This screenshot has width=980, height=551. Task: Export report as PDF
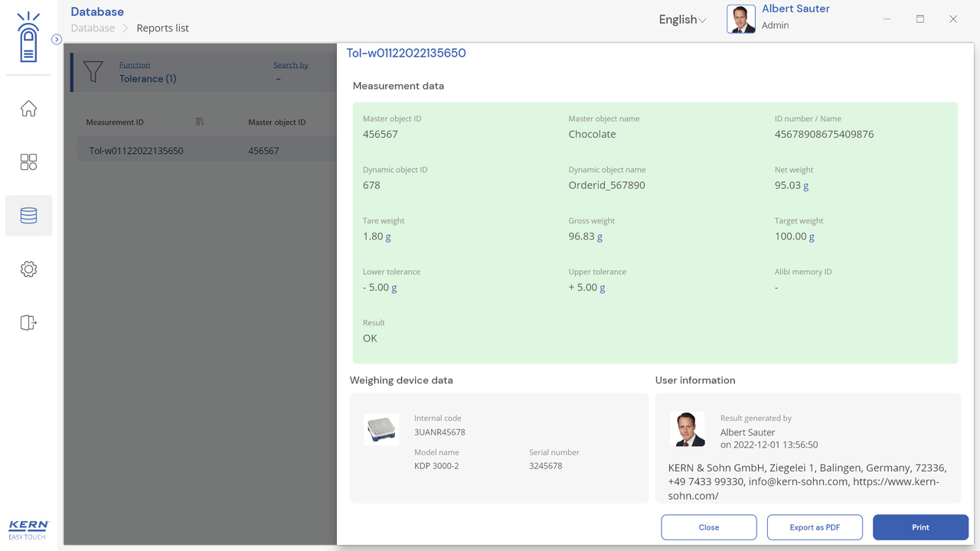point(815,527)
